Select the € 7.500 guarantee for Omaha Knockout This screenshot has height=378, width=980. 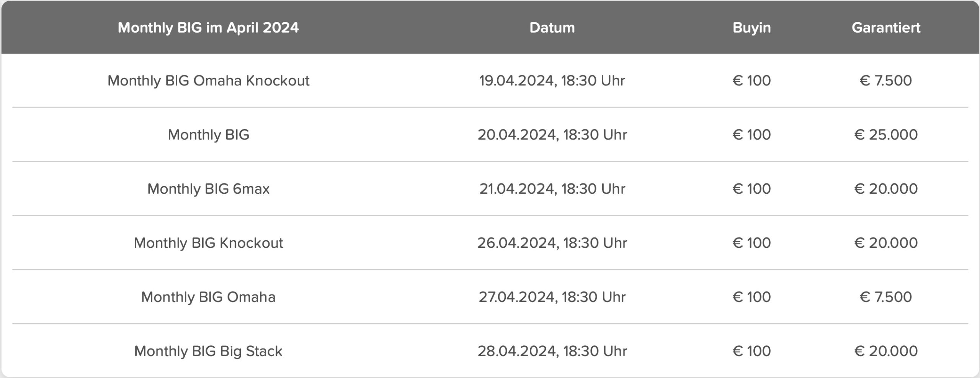pos(886,81)
